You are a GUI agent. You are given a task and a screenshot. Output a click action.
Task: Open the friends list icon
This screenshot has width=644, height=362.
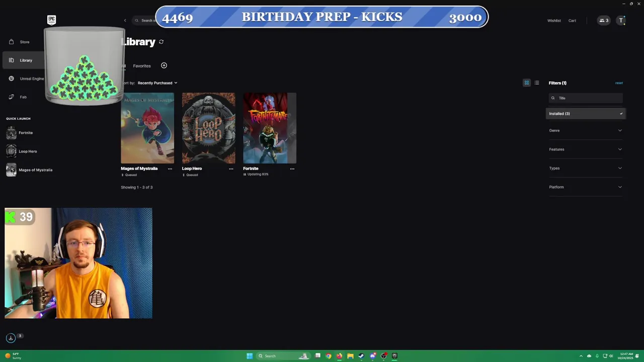click(604, 21)
